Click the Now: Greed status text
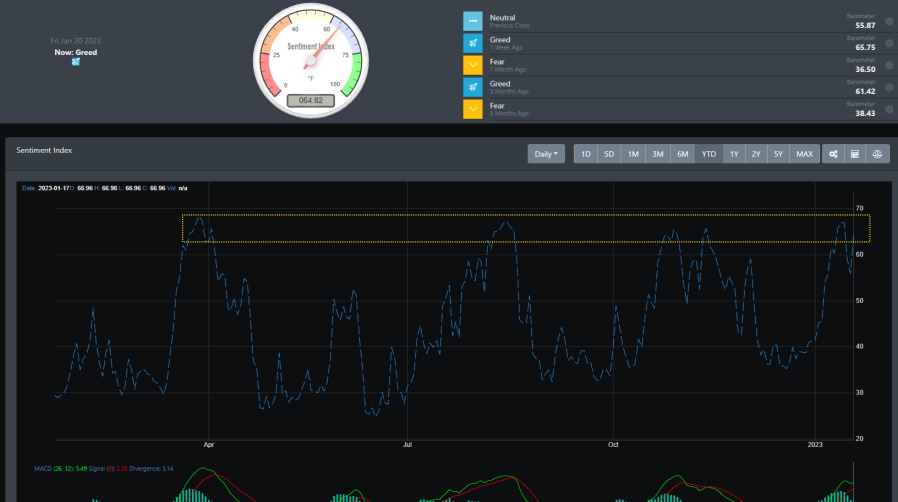898x502 pixels. (x=76, y=52)
